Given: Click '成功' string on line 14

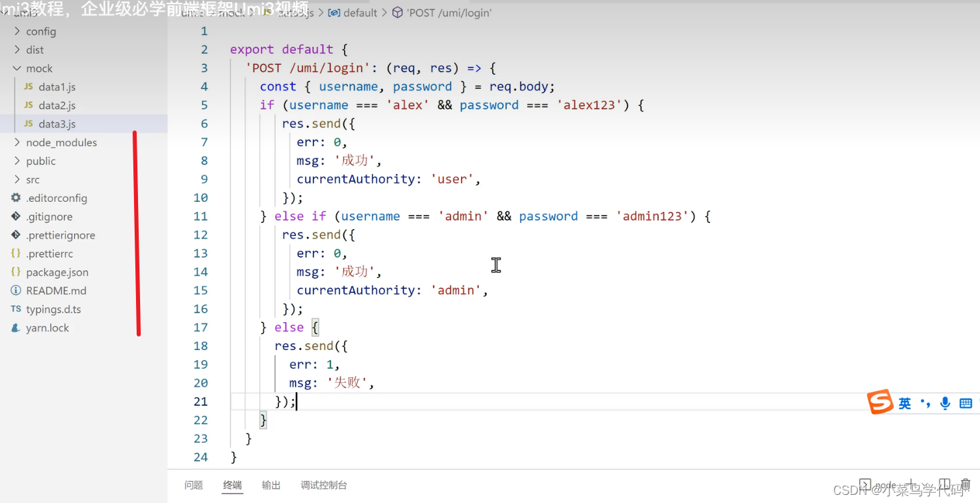Looking at the screenshot, I should point(356,271).
